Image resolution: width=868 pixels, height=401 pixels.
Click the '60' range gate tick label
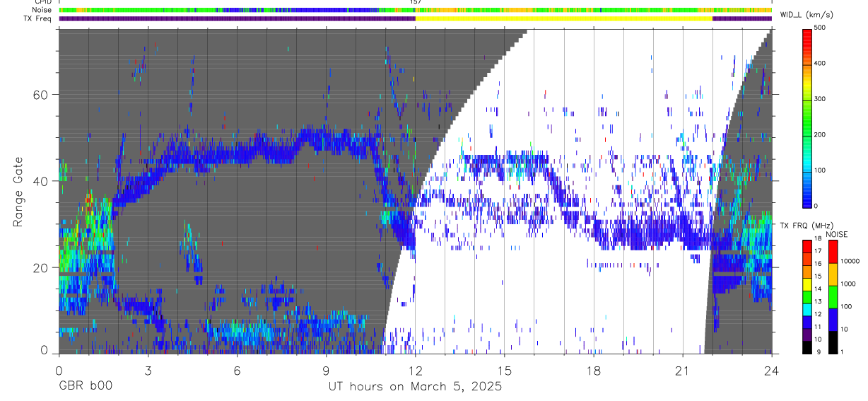(41, 95)
